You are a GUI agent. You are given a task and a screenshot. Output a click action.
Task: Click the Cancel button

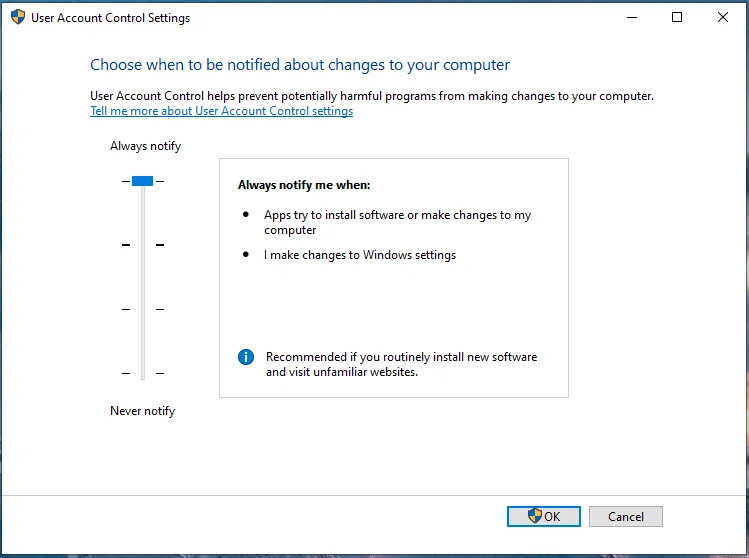[626, 516]
